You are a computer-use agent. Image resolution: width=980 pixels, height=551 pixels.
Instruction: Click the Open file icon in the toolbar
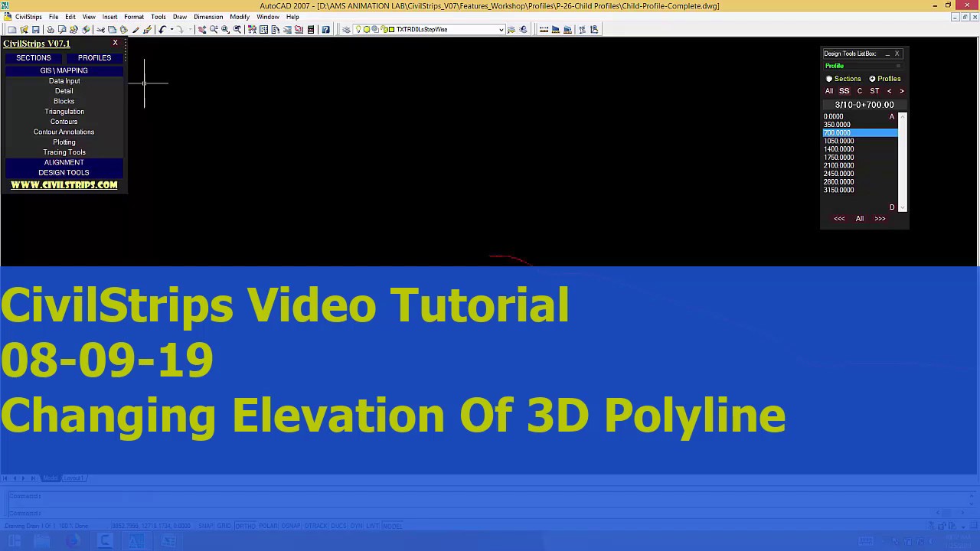coord(24,29)
